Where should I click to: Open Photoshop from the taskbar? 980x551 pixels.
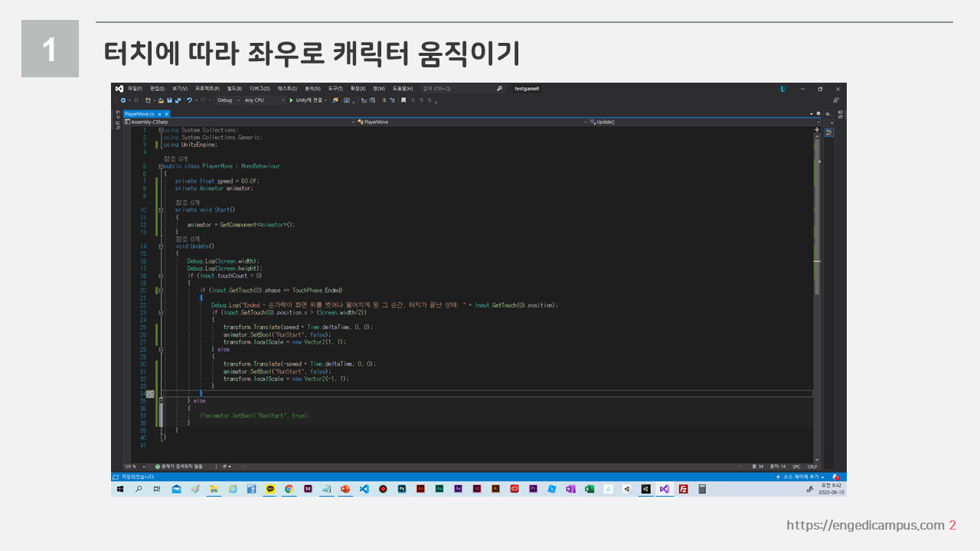tap(402, 489)
